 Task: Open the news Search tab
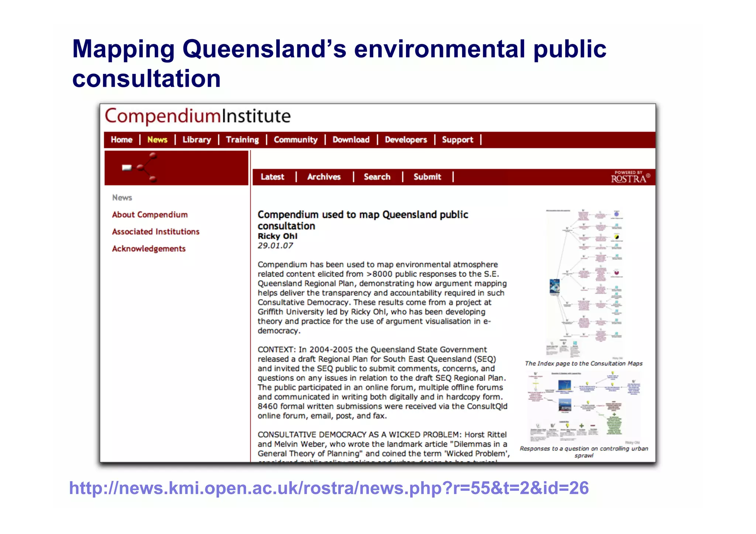pos(377,177)
